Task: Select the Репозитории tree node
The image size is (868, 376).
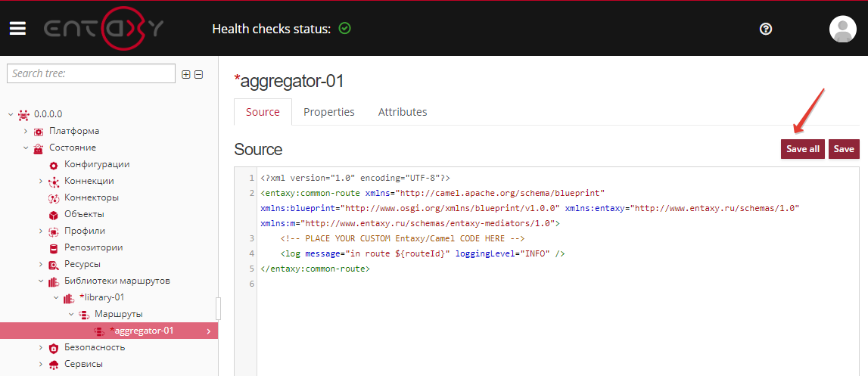Action: click(93, 247)
